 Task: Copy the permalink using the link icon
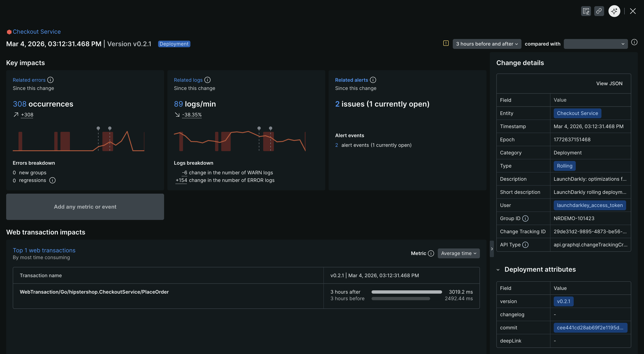point(599,11)
